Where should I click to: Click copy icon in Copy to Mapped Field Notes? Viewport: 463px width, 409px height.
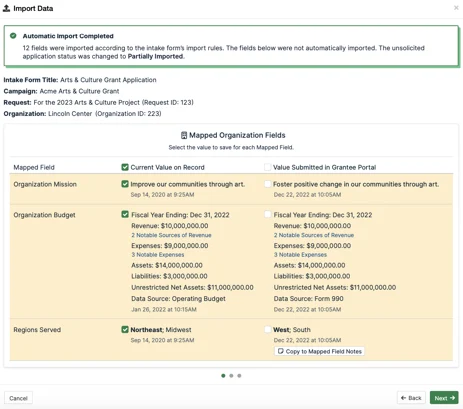point(281,351)
